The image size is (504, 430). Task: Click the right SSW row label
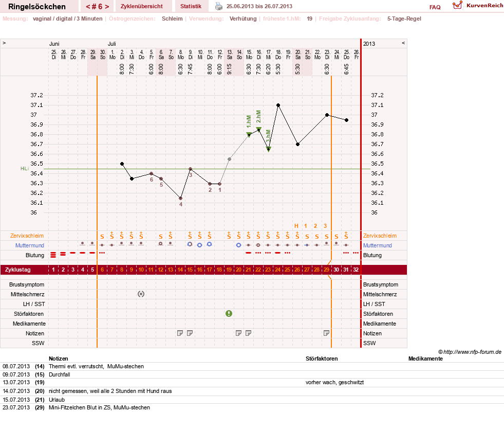(x=369, y=343)
